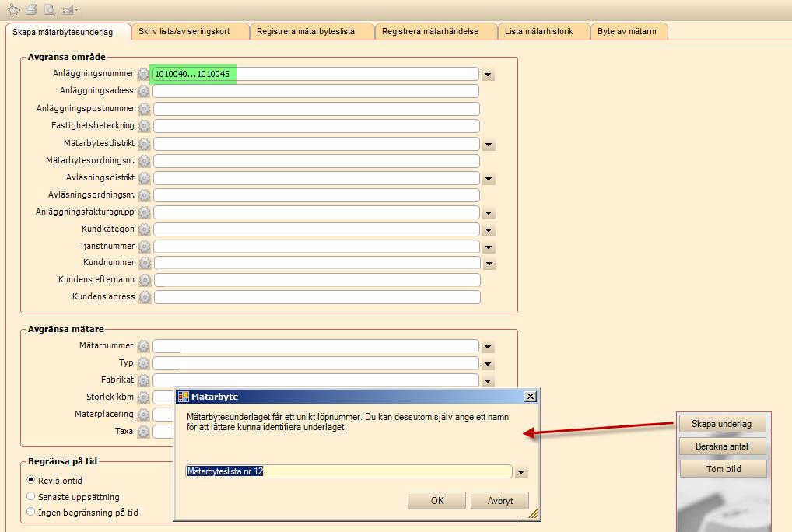Click gear icon next to Anläggningsnummer
The height and width of the screenshot is (532, 792).
pos(143,74)
